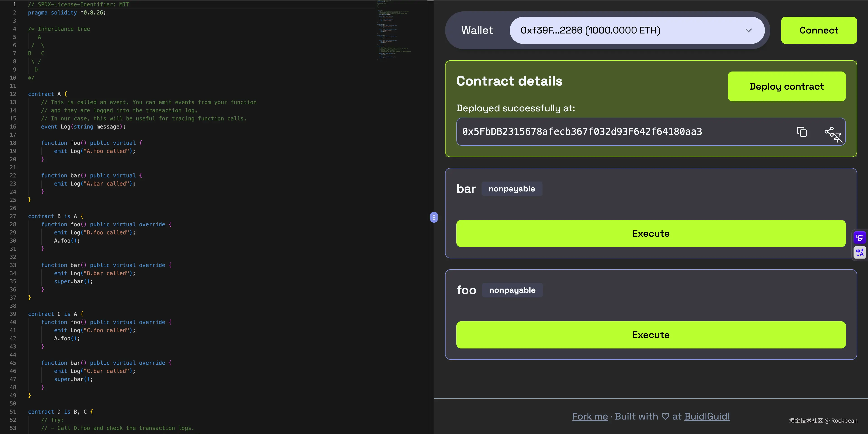Click the copy icon inside the address box
Screen dimensions: 868x434
tap(802, 131)
